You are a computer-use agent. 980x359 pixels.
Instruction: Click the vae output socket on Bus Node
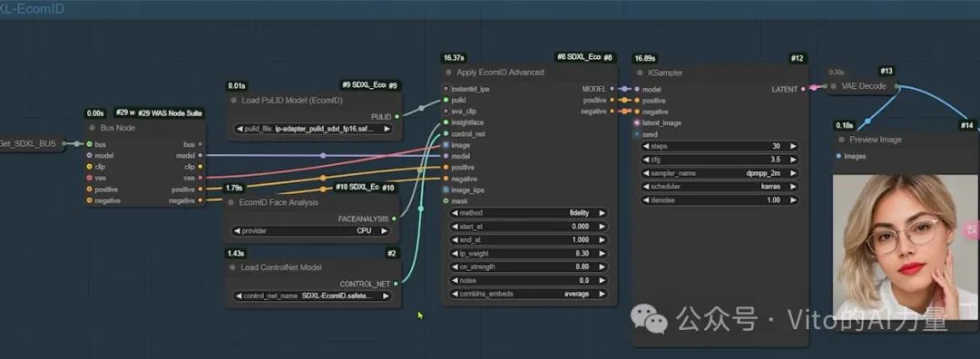tap(200, 178)
